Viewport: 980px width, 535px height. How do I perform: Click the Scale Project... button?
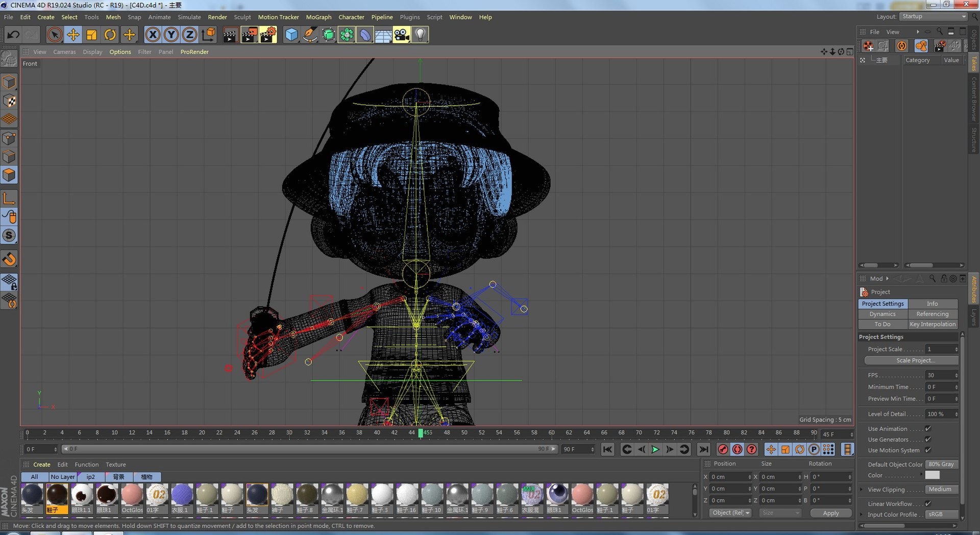click(911, 360)
